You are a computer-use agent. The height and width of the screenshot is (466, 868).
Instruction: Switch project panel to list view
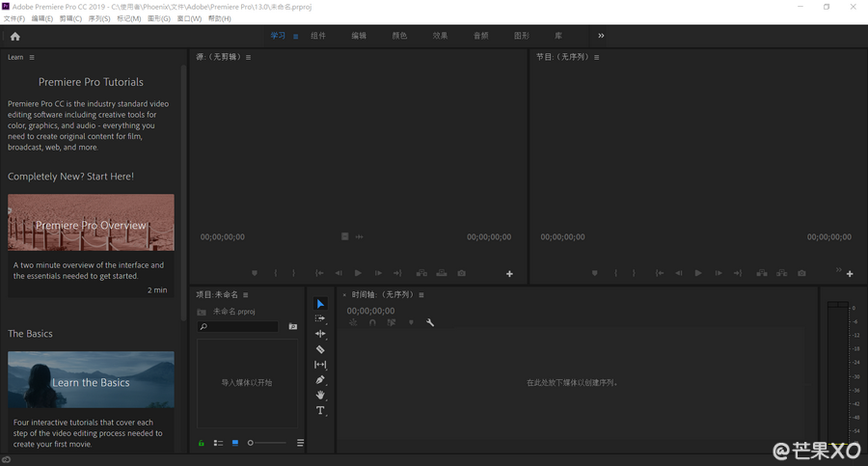[x=218, y=443]
